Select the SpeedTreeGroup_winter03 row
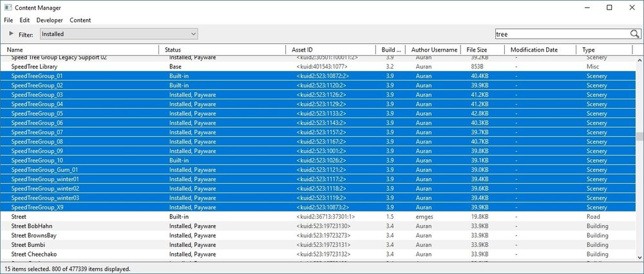 pos(318,198)
